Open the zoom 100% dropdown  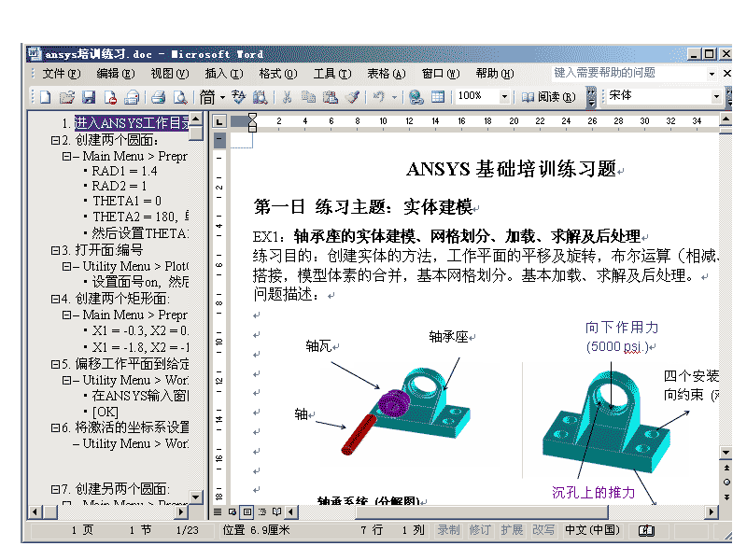pyautogui.click(x=504, y=97)
